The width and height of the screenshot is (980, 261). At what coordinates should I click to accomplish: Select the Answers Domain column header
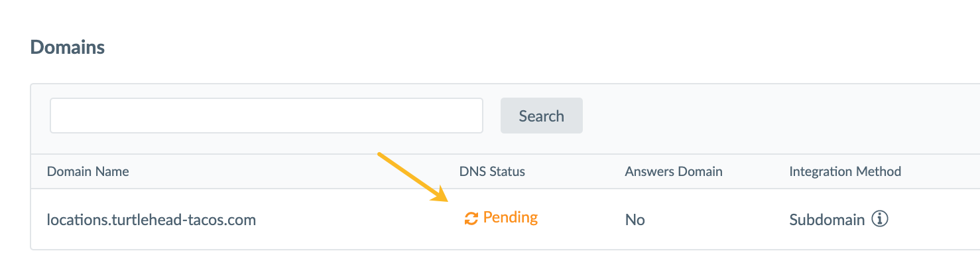[674, 171]
